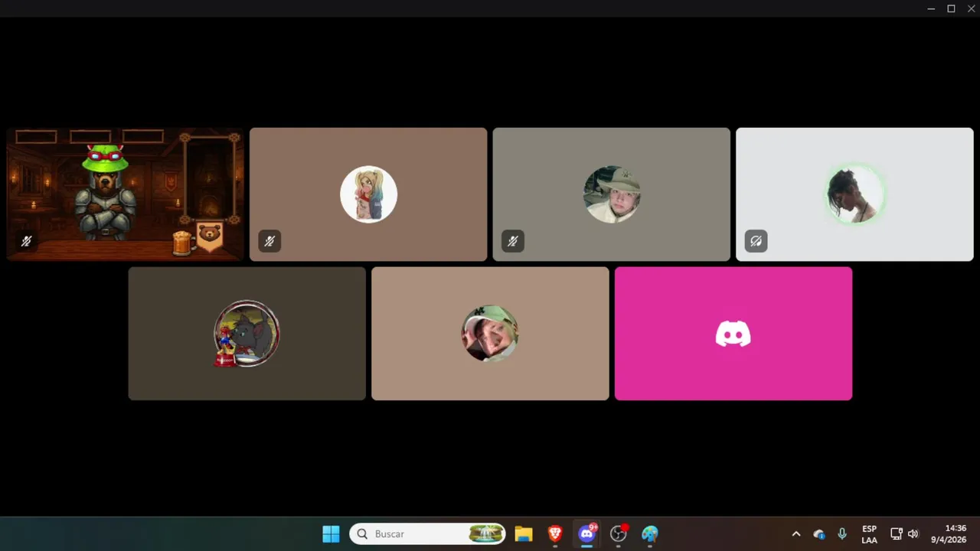Image resolution: width=980 pixels, height=551 pixels.
Task: Click the microphone tray icon
Action: click(842, 534)
